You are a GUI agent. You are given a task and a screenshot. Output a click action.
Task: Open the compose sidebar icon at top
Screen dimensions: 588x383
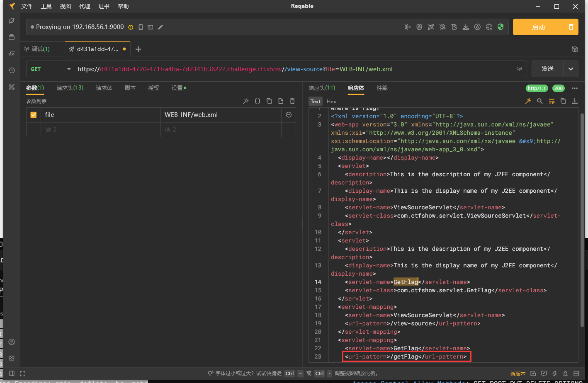[x=12, y=20]
